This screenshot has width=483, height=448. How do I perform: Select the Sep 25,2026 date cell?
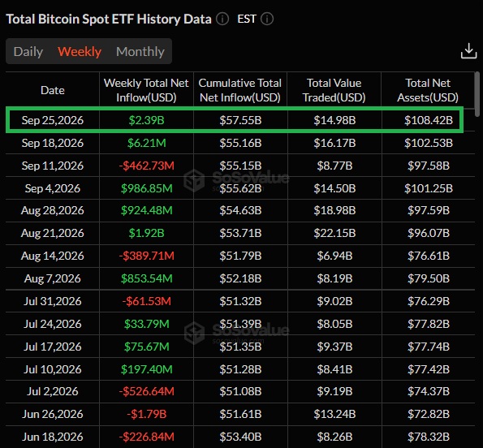53,120
